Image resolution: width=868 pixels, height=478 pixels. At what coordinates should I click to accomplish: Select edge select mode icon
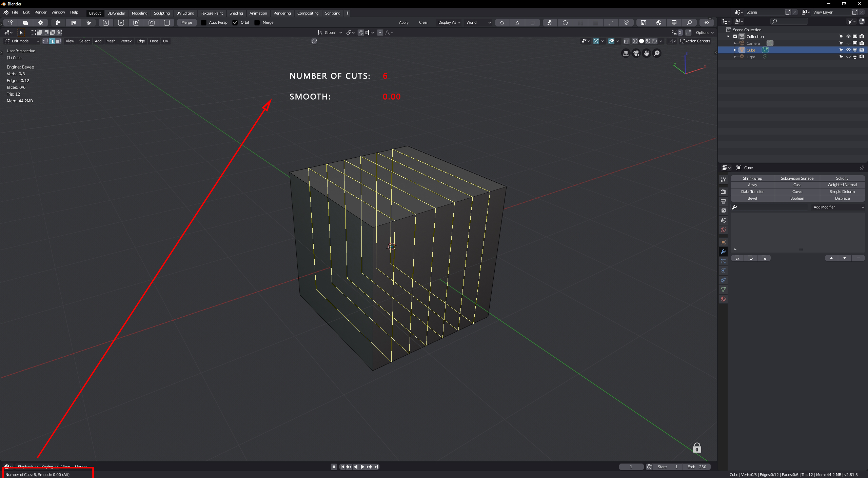click(52, 41)
